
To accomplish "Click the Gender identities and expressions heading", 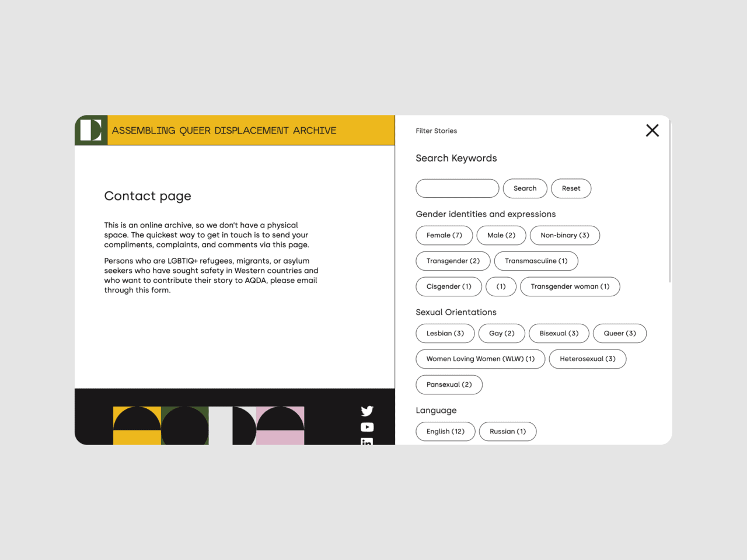I will [486, 214].
